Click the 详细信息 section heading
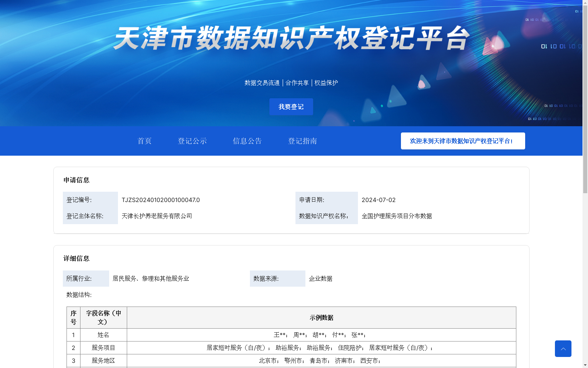The width and height of the screenshot is (588, 368). 76,258
